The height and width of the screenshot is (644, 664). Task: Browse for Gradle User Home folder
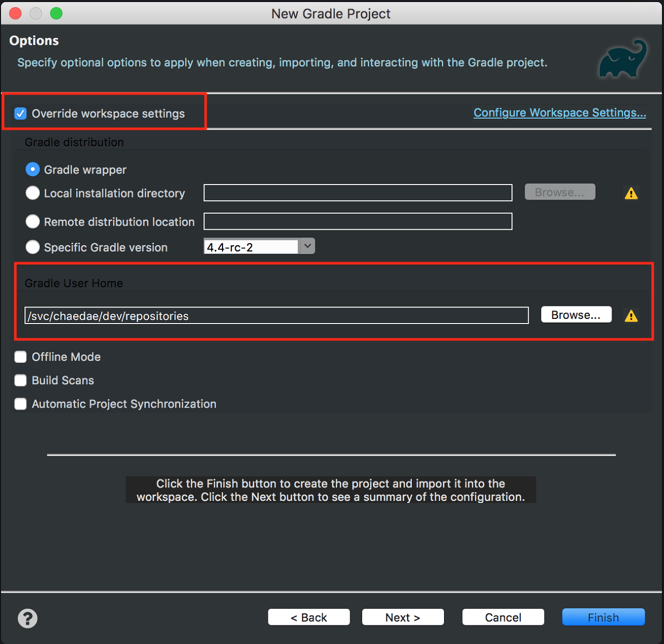(576, 315)
